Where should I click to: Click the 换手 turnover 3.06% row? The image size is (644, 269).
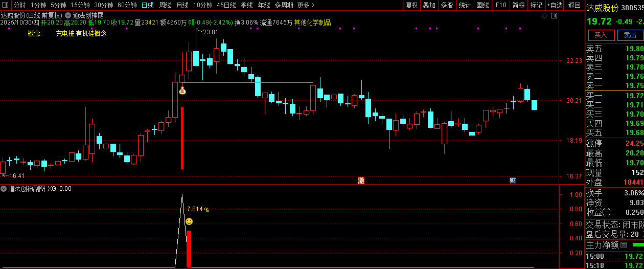click(614, 193)
